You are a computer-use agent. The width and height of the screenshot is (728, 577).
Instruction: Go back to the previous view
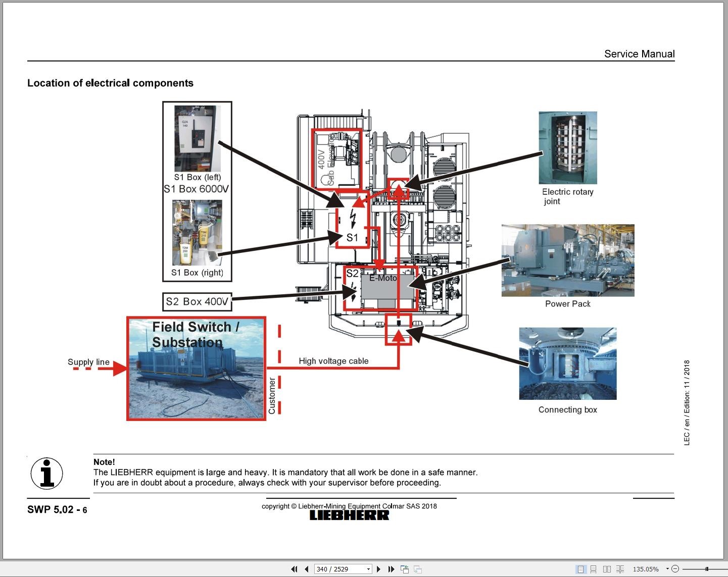point(404,569)
